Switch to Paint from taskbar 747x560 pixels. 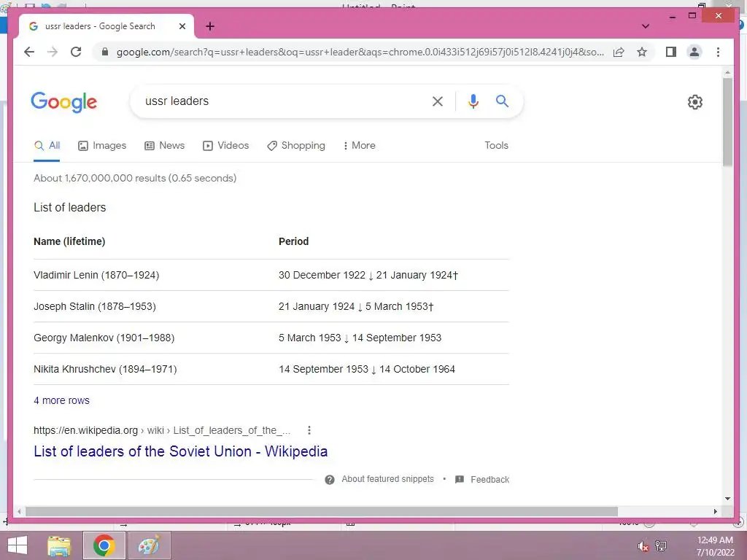coord(149,545)
